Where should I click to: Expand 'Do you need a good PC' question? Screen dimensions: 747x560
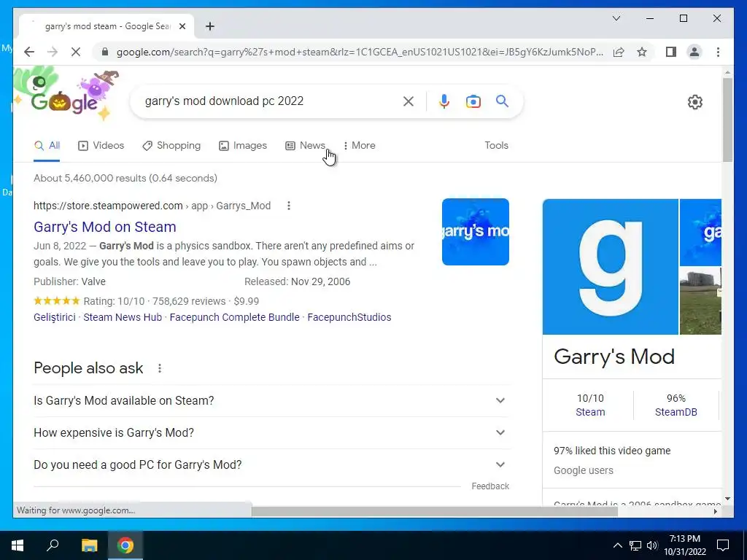[271, 464]
